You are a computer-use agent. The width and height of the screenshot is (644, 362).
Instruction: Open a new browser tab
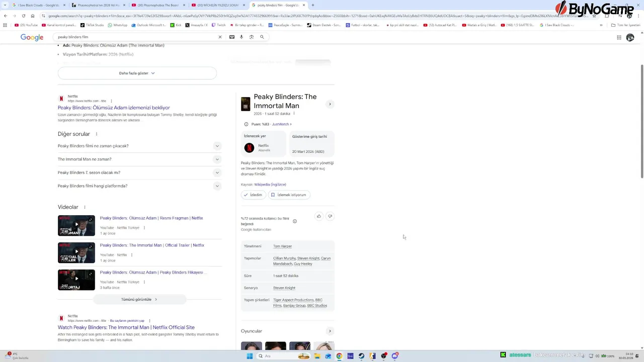pyautogui.click(x=313, y=5)
